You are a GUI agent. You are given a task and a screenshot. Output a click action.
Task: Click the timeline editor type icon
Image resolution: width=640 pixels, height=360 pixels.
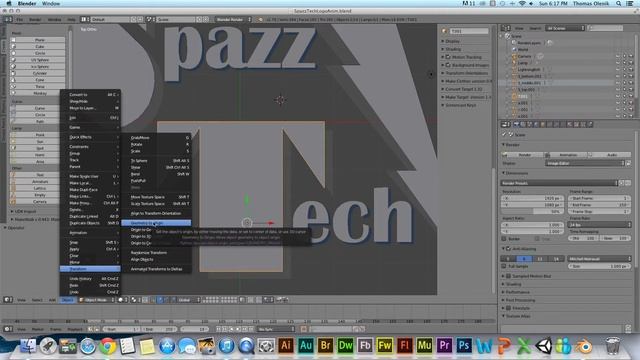8,329
